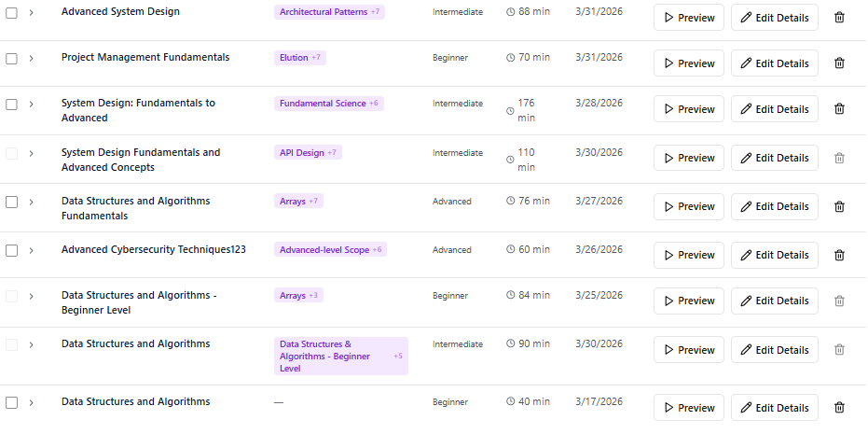Select the Advanced System Design checkbox
The image size is (868, 434).
click(x=12, y=12)
